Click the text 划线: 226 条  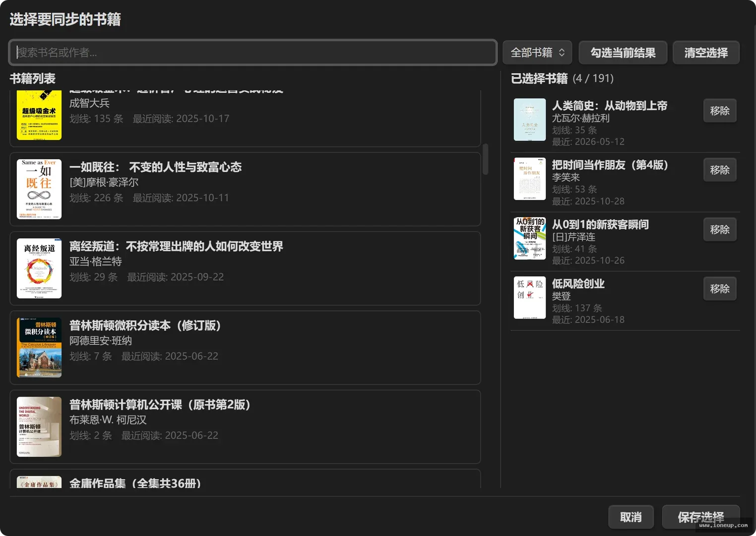tap(96, 198)
